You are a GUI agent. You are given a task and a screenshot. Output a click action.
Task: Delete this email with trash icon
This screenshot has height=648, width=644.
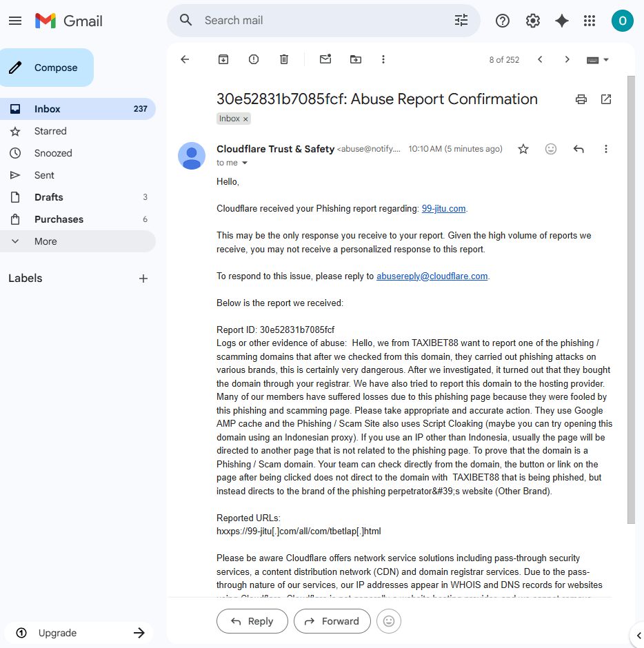[x=284, y=59]
